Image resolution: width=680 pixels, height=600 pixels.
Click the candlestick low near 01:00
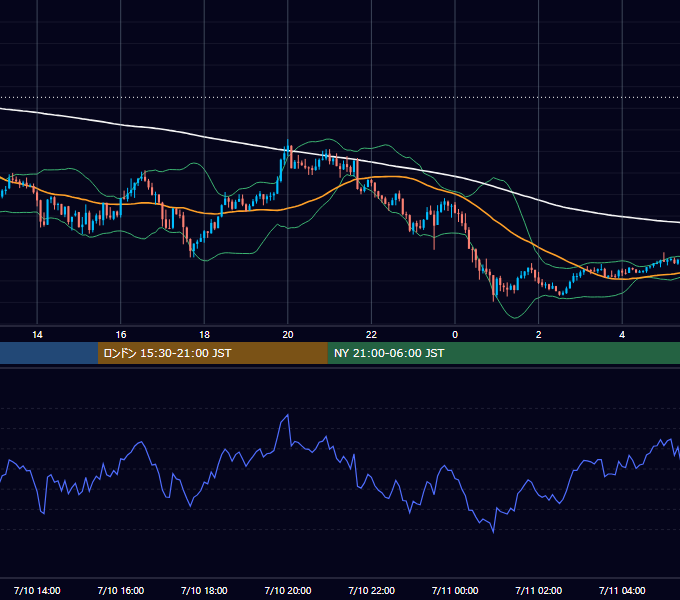tap(494, 300)
